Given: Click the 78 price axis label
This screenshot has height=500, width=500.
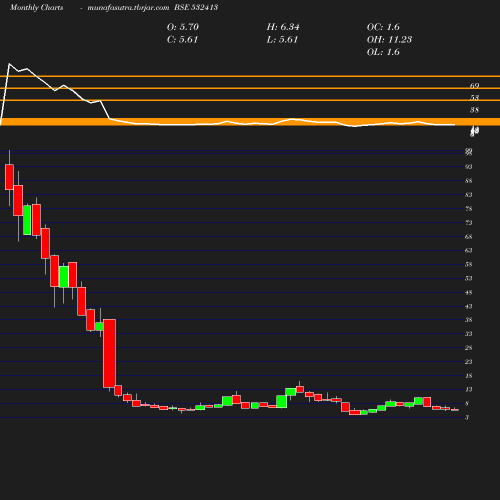Looking at the screenshot, I should click(469, 209).
